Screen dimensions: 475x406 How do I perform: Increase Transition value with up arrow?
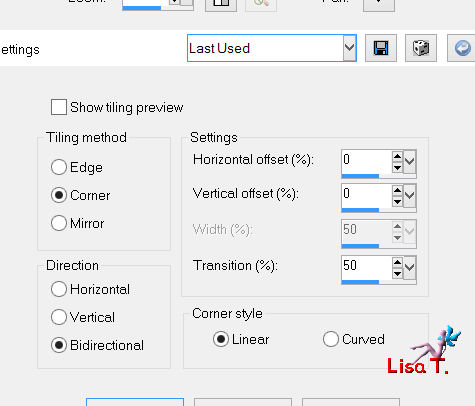397,263
